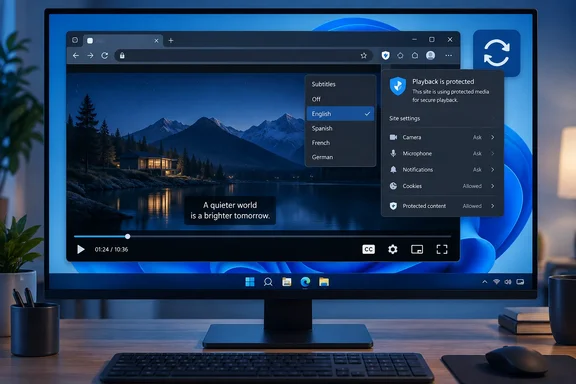Open the extensions puzzle icon in toolbar

tap(400, 55)
